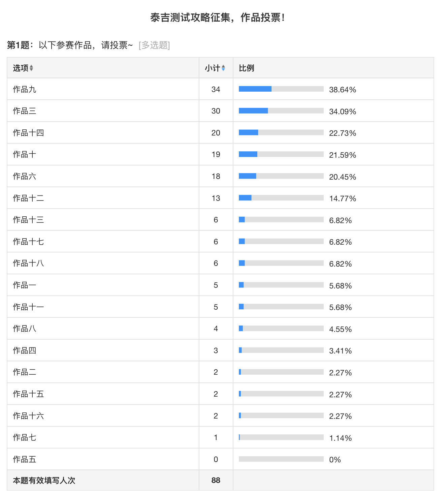Click the 作品三 option row
448x493 pixels.
tap(220, 111)
